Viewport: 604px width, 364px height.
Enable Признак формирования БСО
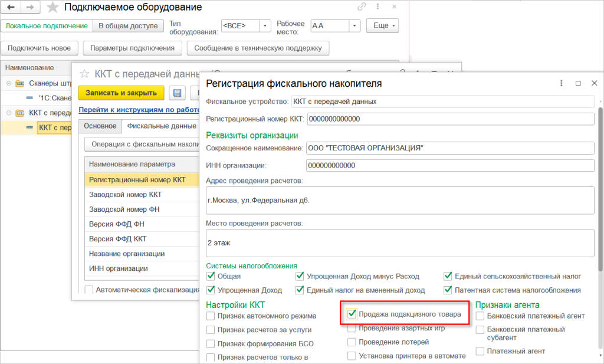click(x=211, y=343)
